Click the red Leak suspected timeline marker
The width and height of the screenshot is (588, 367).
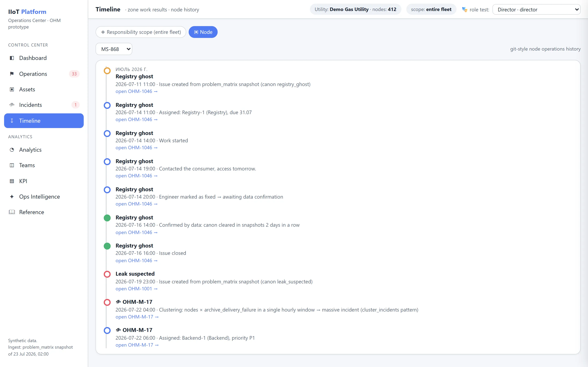107,274
